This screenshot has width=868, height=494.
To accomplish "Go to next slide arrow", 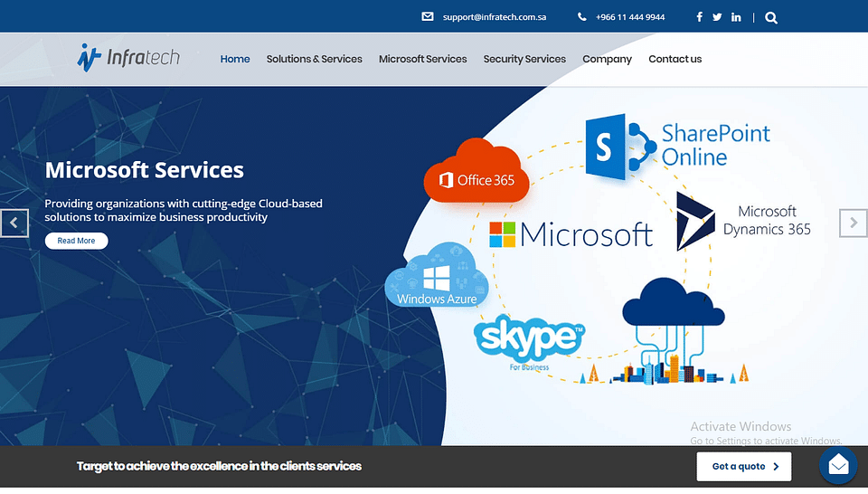I will click(x=853, y=223).
